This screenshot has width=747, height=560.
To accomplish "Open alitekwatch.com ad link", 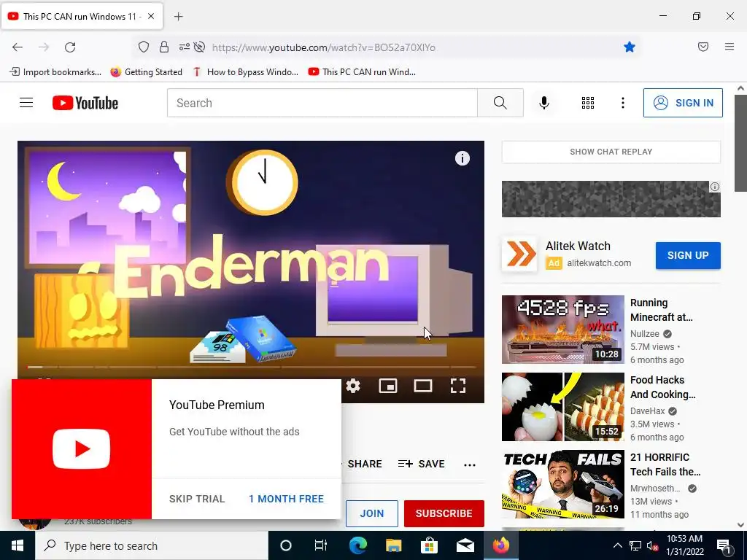I will [599, 262].
